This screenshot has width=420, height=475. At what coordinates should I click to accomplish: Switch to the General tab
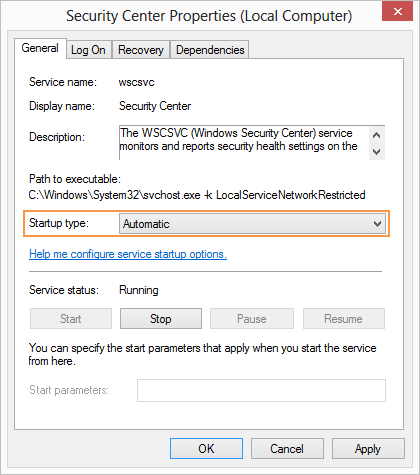tap(40, 48)
